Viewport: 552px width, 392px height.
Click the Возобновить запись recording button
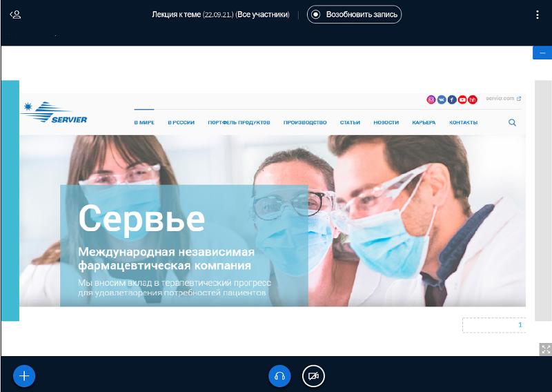(354, 14)
